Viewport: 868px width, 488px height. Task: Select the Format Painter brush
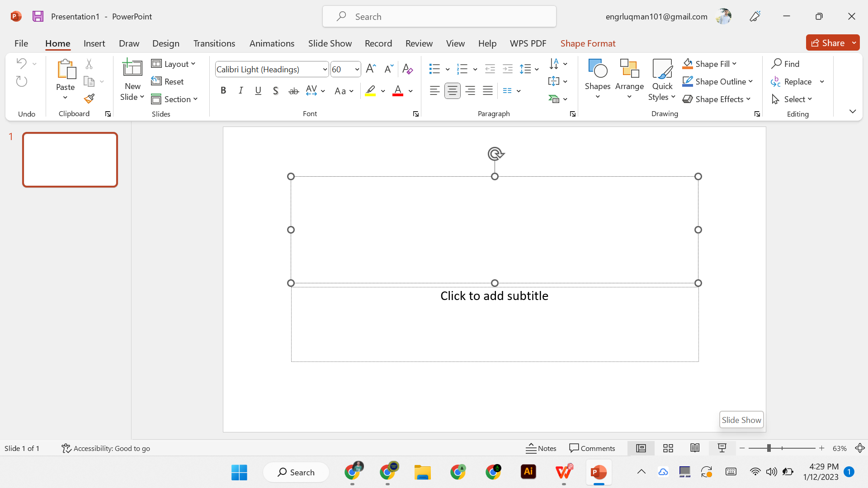coord(89,99)
